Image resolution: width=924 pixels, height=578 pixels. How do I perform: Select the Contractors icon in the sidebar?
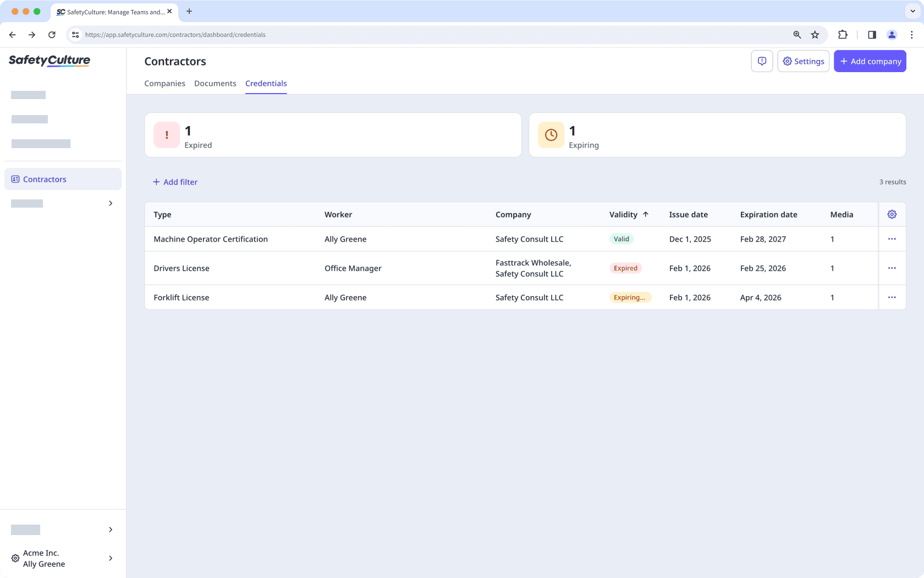15,178
